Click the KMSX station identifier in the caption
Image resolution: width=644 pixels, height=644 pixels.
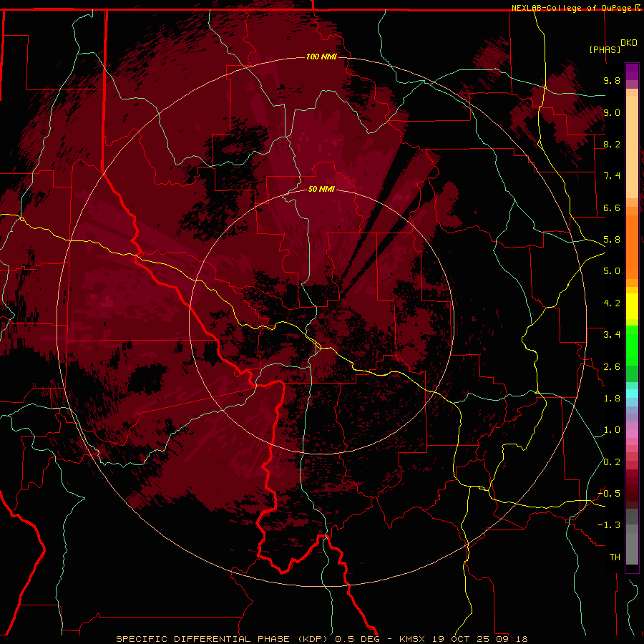point(412,639)
